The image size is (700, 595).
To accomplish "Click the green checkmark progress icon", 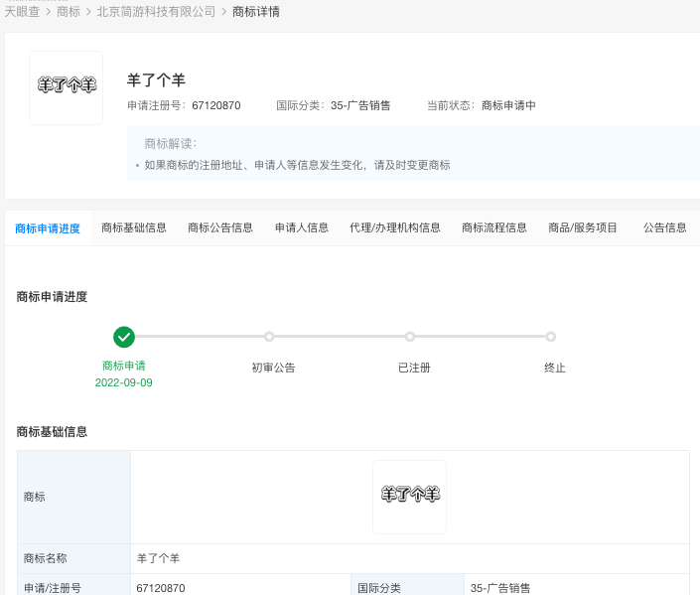I will tap(124, 337).
